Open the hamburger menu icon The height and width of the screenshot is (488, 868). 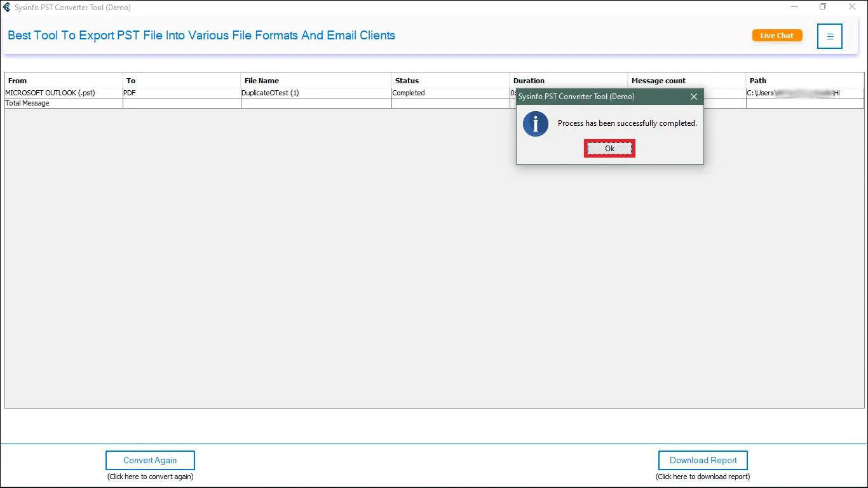(830, 36)
